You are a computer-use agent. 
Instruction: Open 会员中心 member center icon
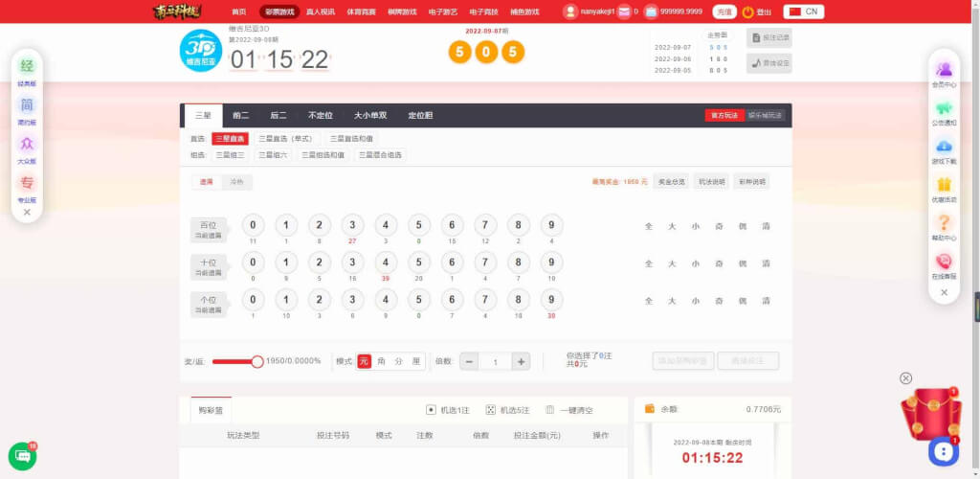(945, 69)
